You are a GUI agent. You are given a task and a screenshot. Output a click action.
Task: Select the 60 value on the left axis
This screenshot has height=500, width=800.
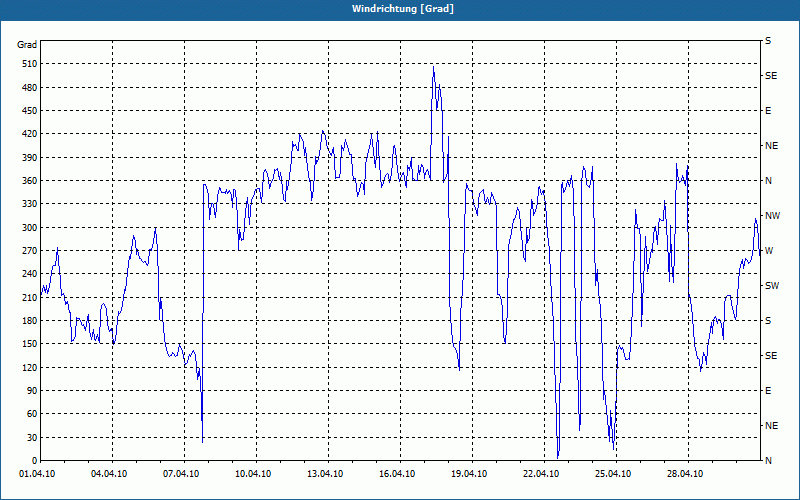32,414
